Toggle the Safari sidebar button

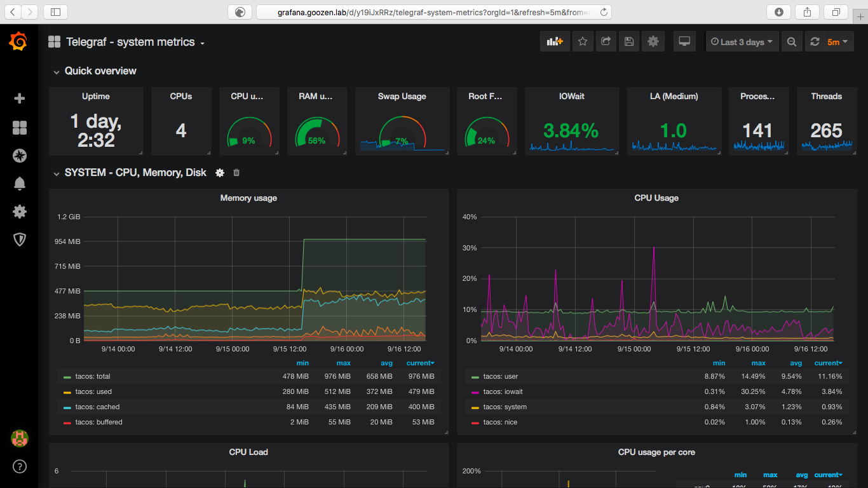[56, 11]
